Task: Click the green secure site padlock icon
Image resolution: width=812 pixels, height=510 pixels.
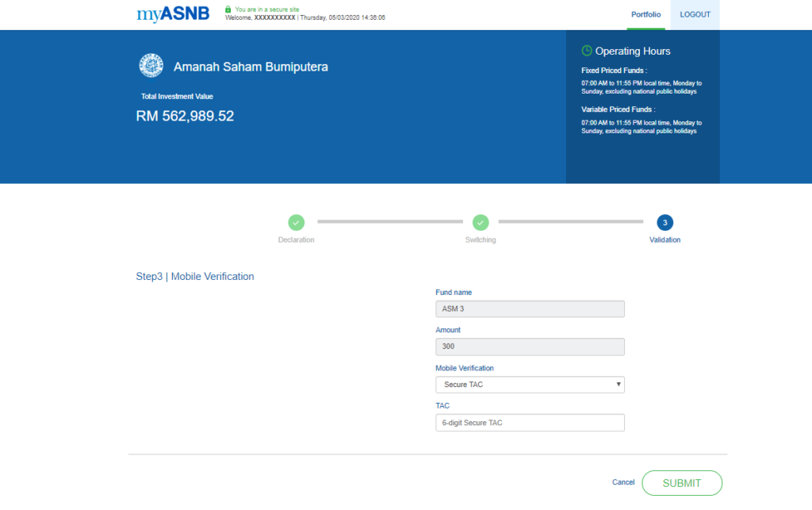Action: [228, 10]
